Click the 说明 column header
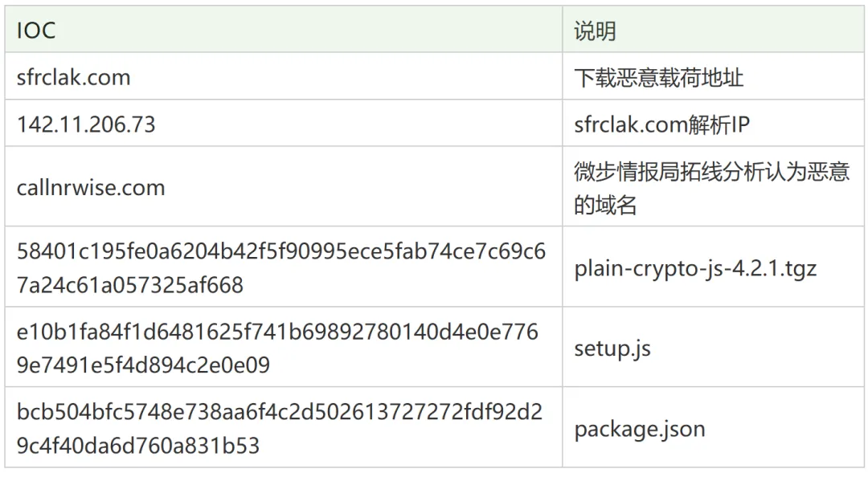 pyautogui.click(x=595, y=31)
